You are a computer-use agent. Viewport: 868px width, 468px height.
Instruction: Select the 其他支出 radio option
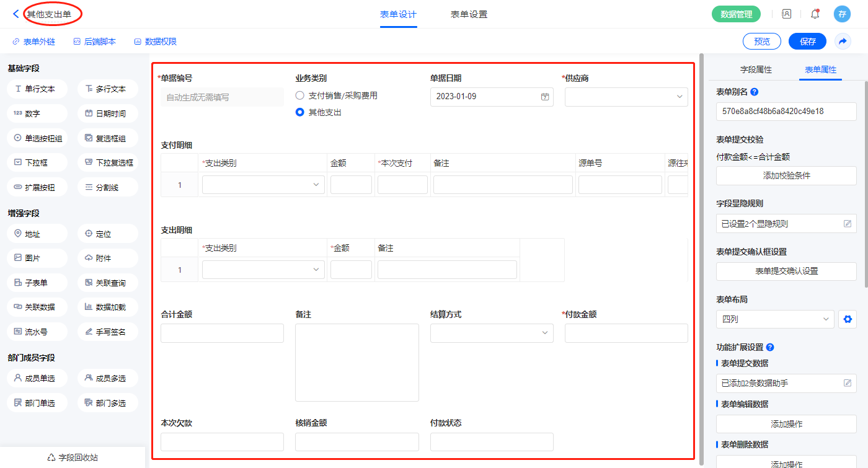point(300,112)
